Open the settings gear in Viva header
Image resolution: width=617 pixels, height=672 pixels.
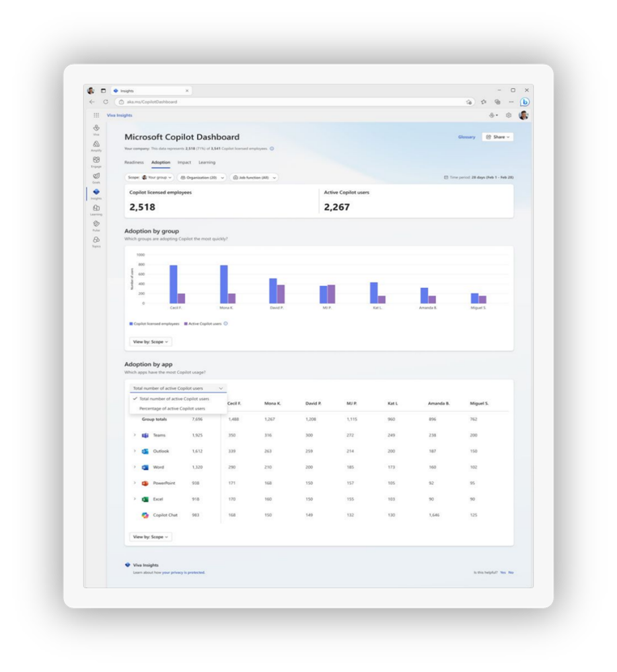(x=509, y=115)
